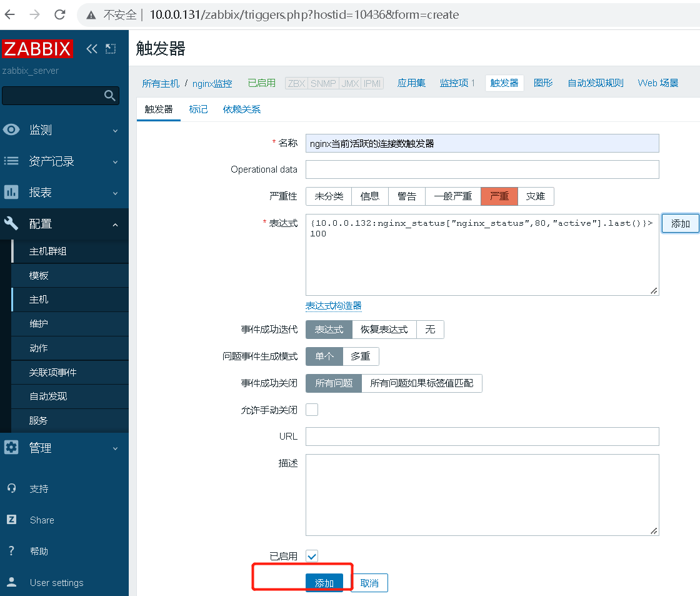Click the 管理 gear icon
Image resolution: width=700 pixels, height=596 pixels.
point(11,447)
